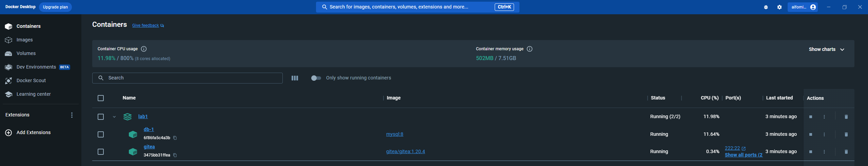Open Docker Desktop settings gear

point(780,7)
